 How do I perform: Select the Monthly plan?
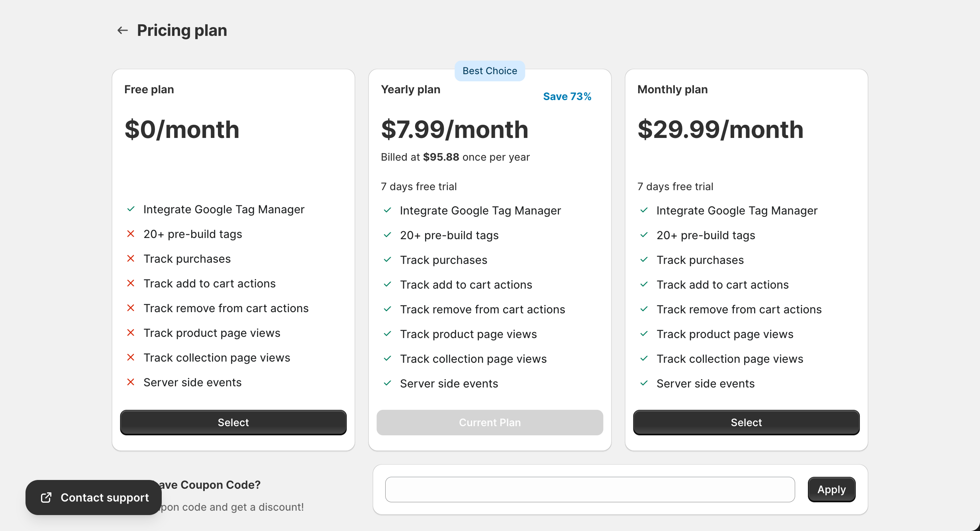click(x=746, y=422)
